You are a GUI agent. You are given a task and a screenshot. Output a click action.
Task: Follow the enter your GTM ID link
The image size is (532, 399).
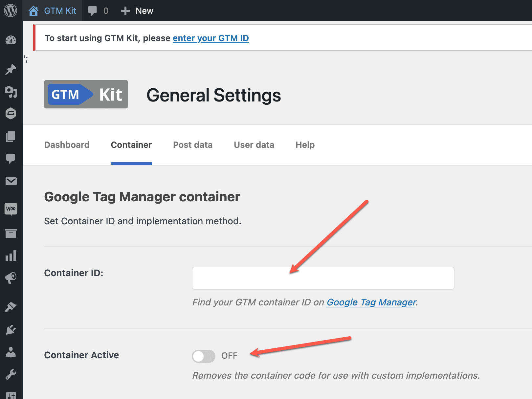[x=211, y=38]
